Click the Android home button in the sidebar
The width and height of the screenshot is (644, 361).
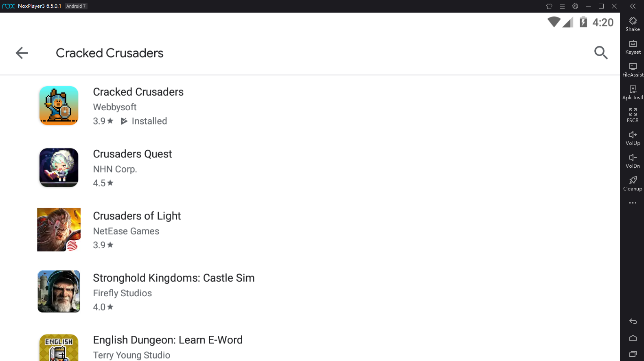coord(633,338)
